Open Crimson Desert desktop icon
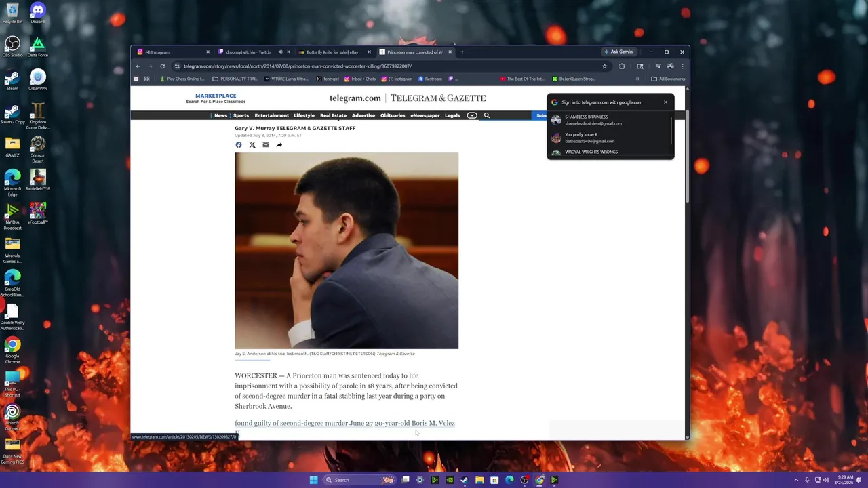The height and width of the screenshot is (488, 868). tap(38, 149)
